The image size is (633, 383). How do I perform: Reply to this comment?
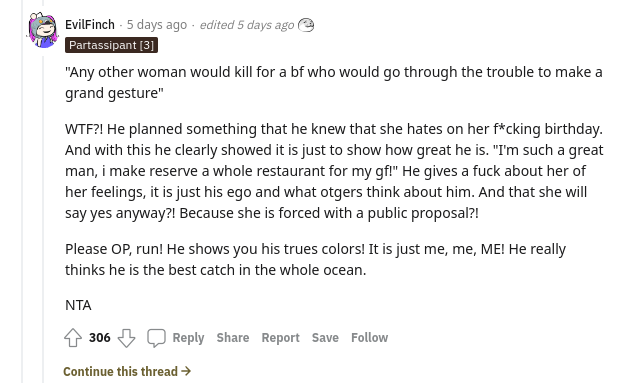click(x=188, y=338)
